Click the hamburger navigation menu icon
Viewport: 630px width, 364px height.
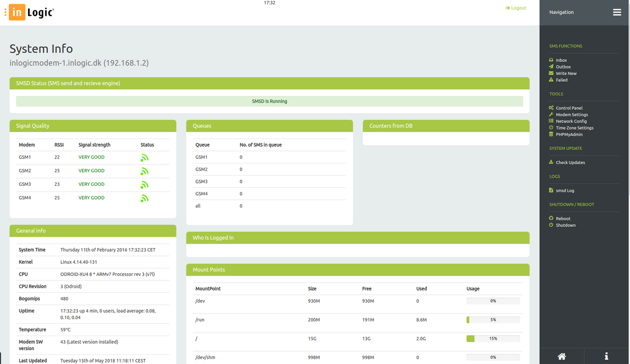click(x=617, y=12)
